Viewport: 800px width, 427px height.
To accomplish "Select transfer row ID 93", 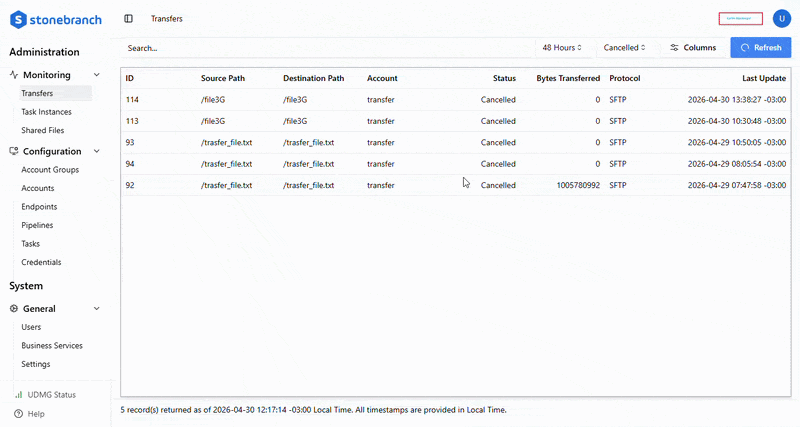I will (x=456, y=142).
